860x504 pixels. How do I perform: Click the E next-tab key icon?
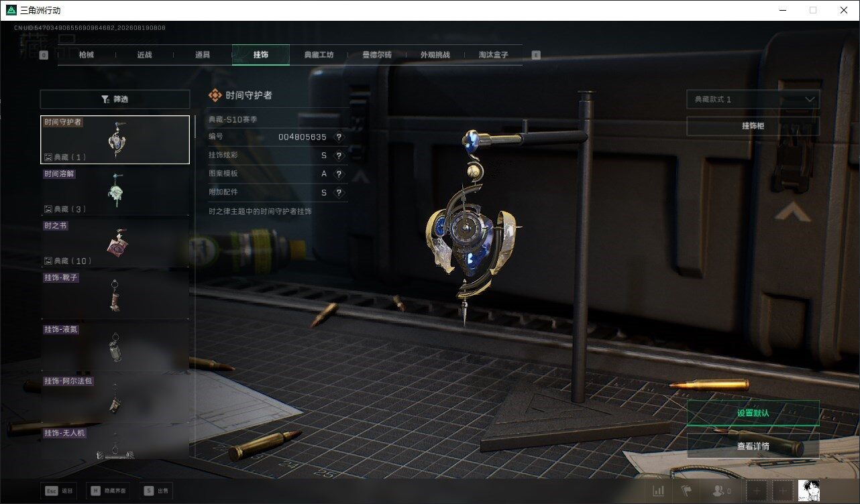click(x=535, y=55)
